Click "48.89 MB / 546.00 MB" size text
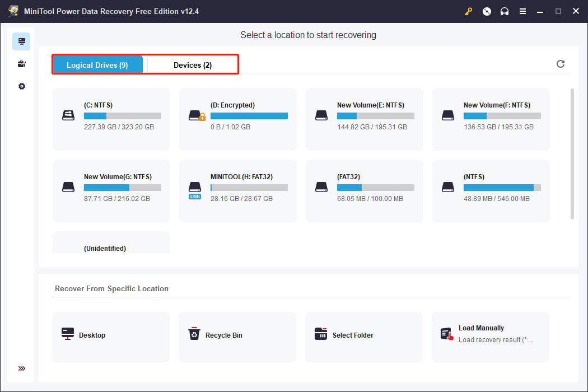Image resolution: width=588 pixels, height=392 pixels. pyautogui.click(x=497, y=198)
